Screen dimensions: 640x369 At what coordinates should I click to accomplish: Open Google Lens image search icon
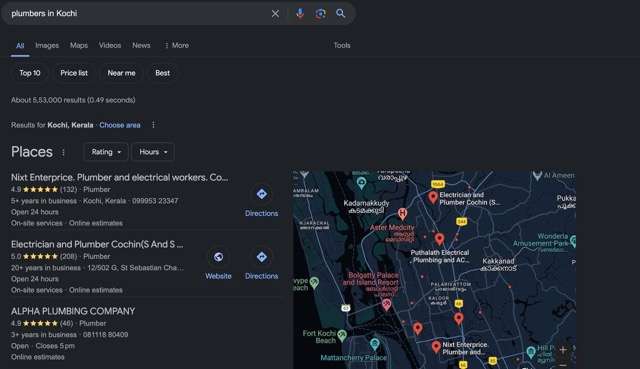pos(320,13)
